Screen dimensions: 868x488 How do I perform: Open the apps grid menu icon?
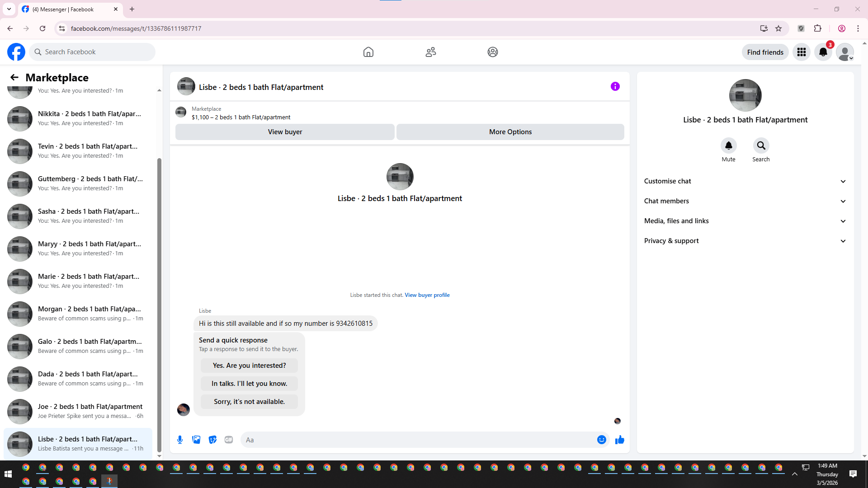coord(802,52)
